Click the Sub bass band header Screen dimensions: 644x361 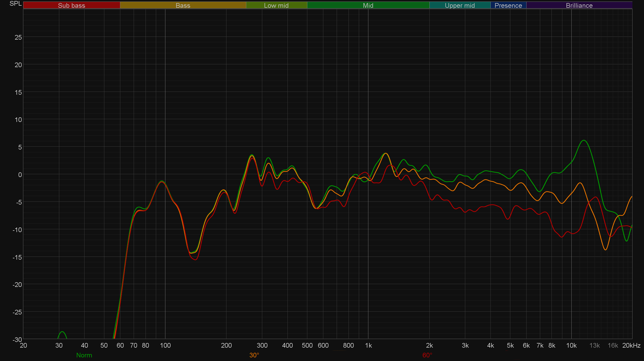click(71, 5)
